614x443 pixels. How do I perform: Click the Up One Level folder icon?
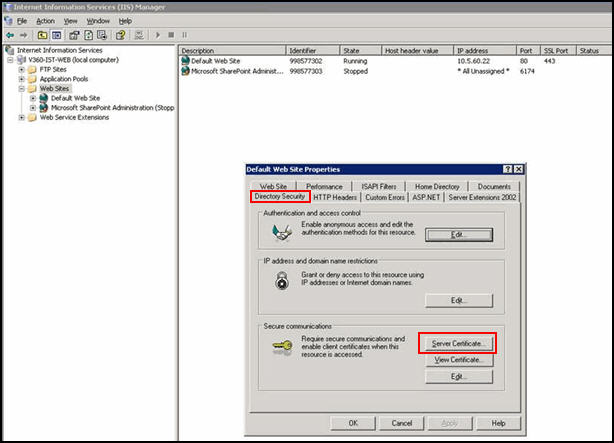coord(42,34)
